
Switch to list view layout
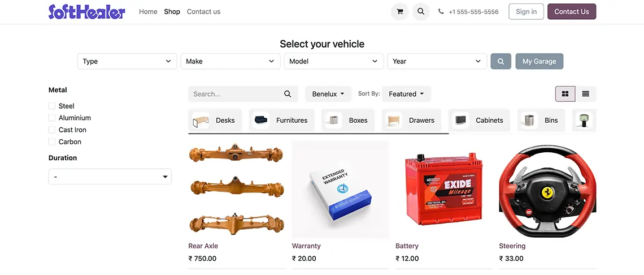pyautogui.click(x=586, y=94)
